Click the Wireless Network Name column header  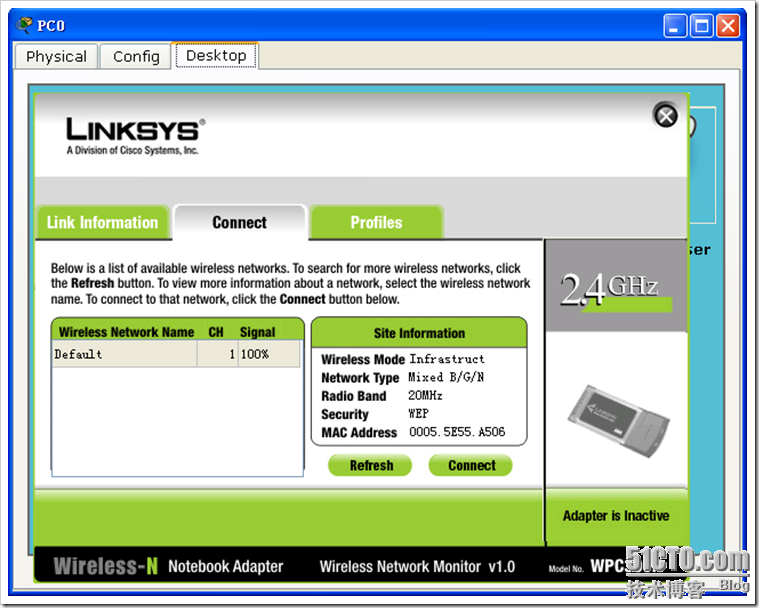126,332
